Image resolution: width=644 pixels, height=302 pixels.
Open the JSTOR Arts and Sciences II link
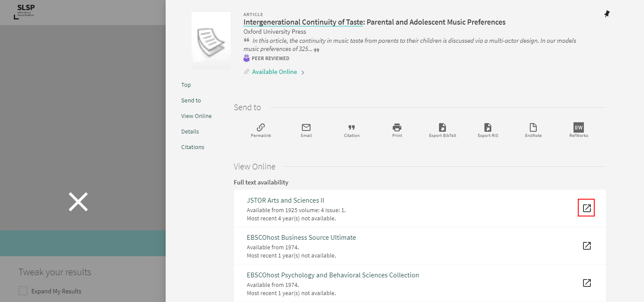(x=285, y=200)
